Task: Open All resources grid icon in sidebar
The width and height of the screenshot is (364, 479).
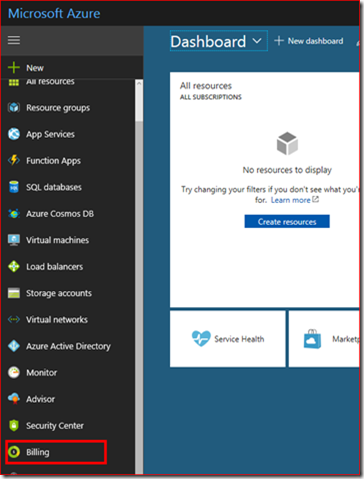Action: (14, 82)
